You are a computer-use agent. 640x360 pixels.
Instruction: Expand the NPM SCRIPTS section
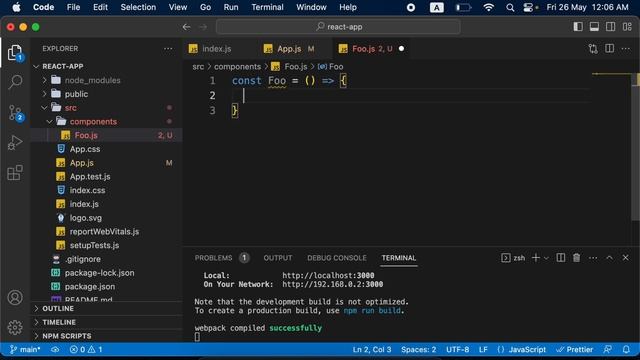click(106, 336)
